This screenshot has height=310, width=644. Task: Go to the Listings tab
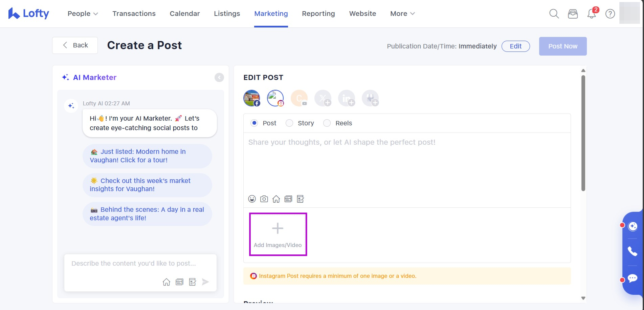click(227, 14)
